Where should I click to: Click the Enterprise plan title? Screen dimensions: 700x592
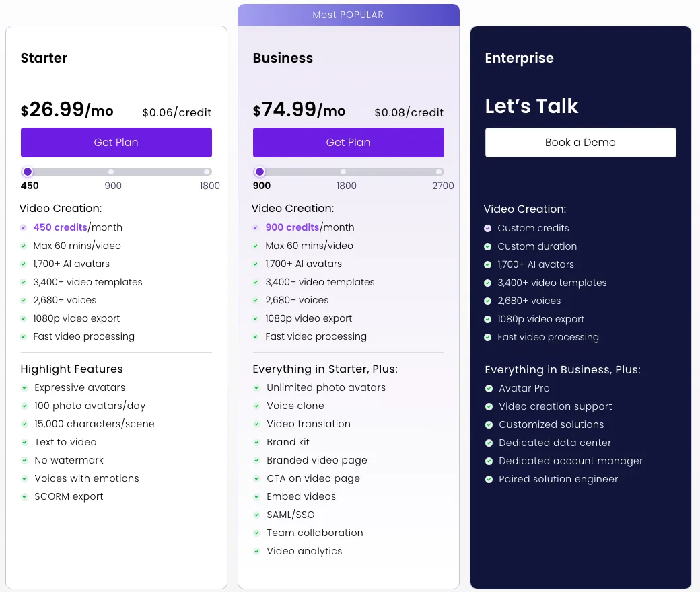point(519,59)
